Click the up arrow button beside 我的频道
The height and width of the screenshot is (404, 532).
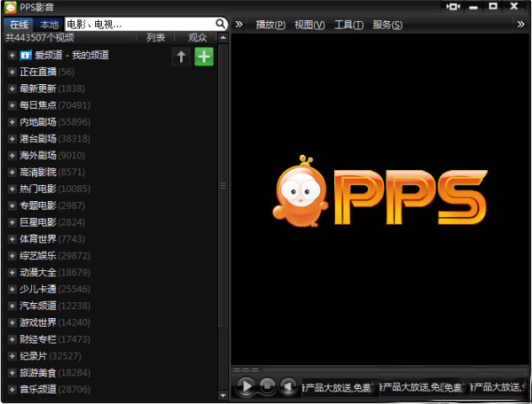(x=181, y=56)
